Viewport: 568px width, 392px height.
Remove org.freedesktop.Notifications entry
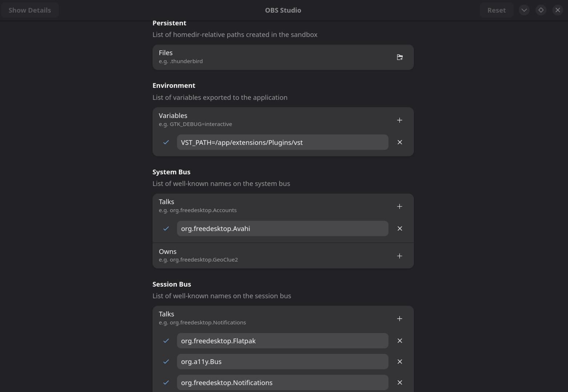click(399, 383)
